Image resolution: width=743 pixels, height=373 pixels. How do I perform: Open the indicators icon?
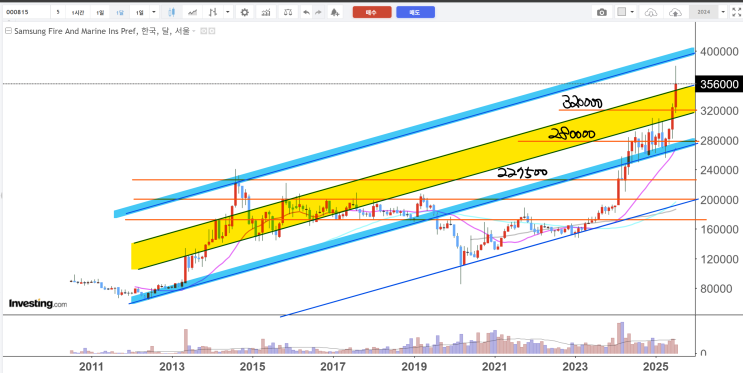(x=266, y=12)
